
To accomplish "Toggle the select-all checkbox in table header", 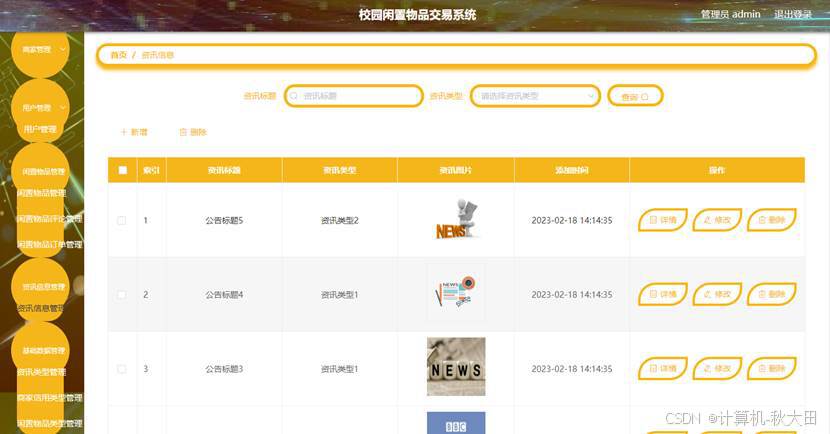I will tap(123, 170).
